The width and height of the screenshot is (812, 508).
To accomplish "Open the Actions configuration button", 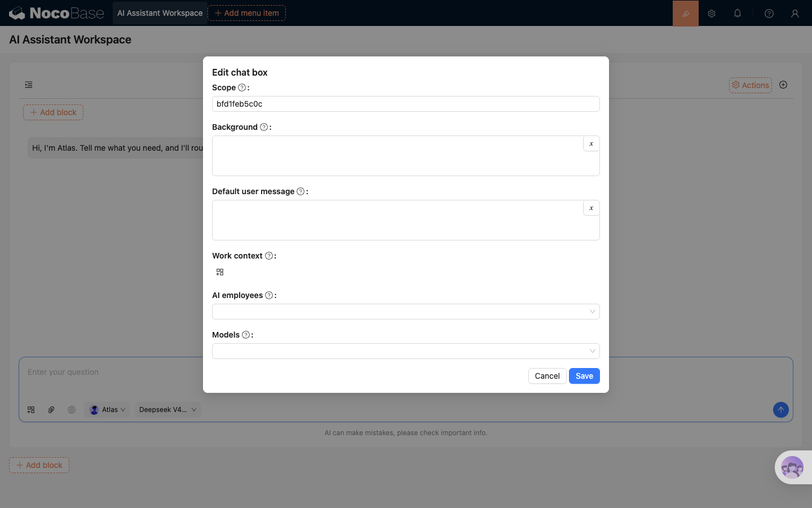I will click(x=751, y=85).
